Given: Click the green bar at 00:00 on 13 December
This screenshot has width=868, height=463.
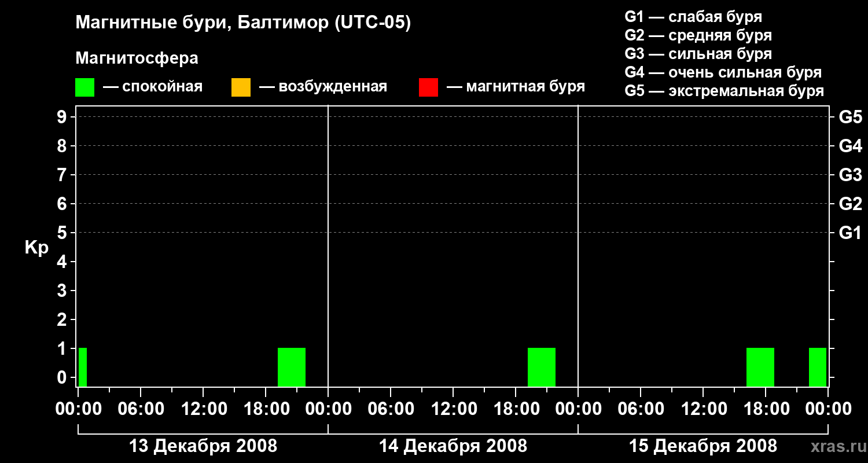Looking at the screenshot, I should [x=83, y=367].
